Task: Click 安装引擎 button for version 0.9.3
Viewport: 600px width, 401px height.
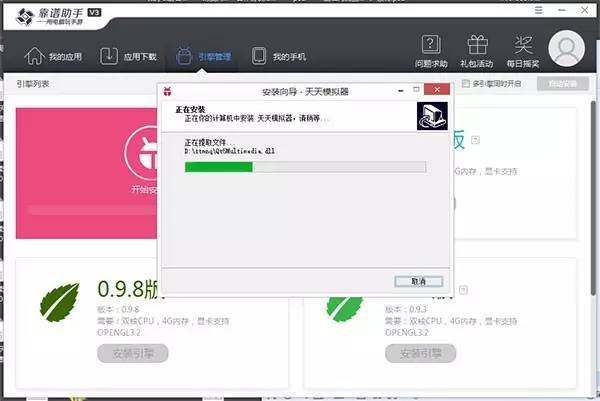Action: click(x=421, y=353)
